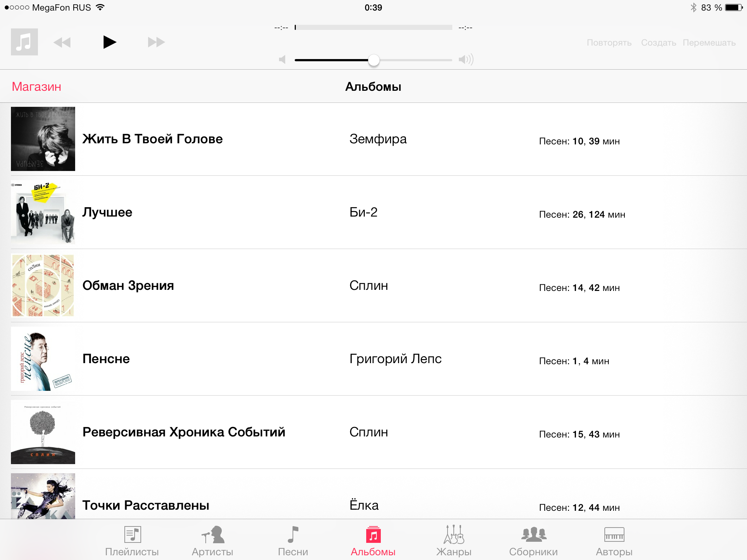Open album Жить В Твоей Голове

(373, 139)
